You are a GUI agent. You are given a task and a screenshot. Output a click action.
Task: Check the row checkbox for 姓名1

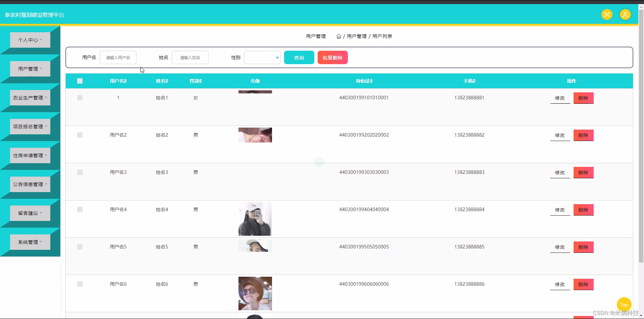(80, 98)
